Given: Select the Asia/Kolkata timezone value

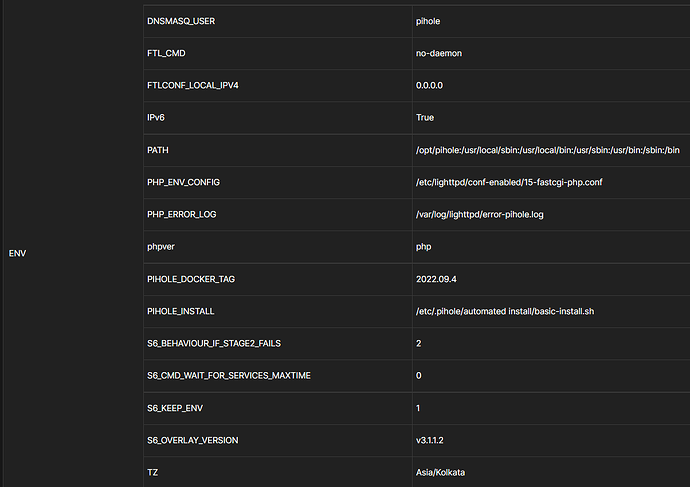Looking at the screenshot, I should 443,472.
